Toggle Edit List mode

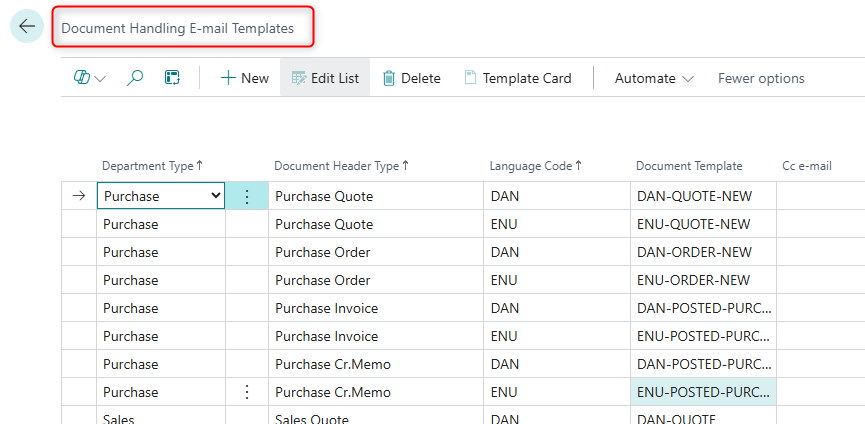[325, 78]
